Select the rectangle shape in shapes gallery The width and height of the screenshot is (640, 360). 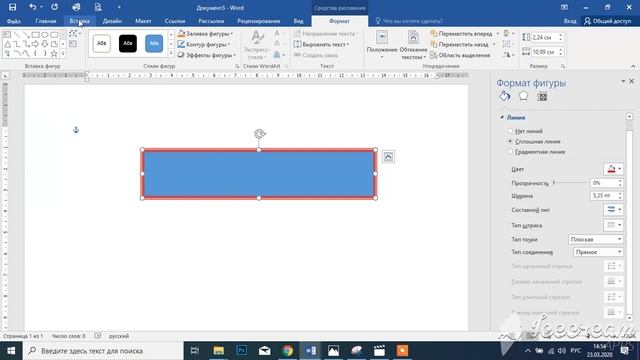[36, 35]
